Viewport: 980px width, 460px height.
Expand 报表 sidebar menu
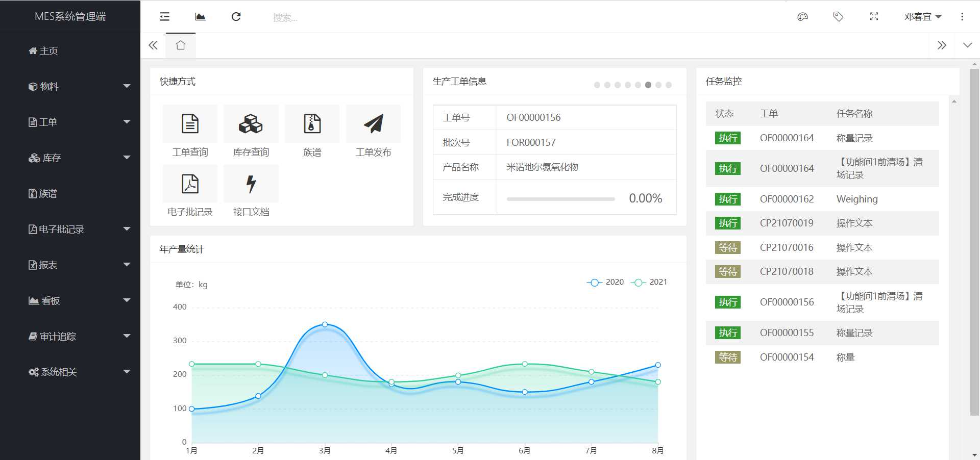click(70, 265)
